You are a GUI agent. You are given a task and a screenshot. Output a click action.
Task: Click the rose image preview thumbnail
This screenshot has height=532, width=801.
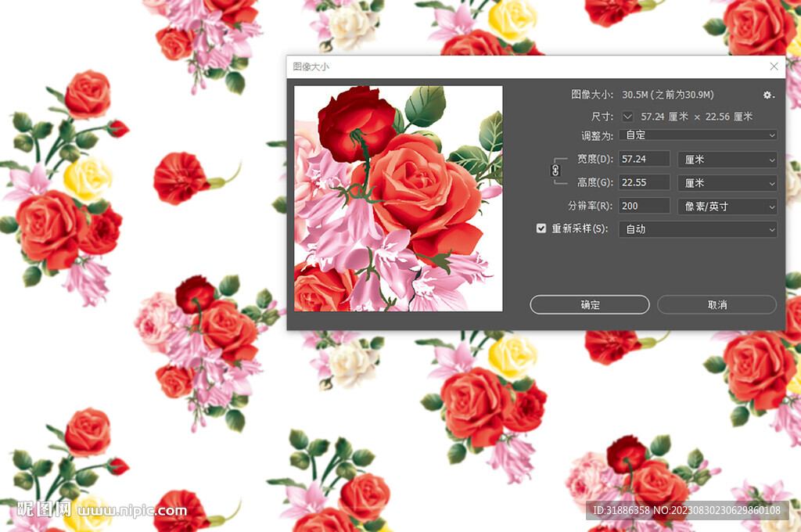(397, 198)
